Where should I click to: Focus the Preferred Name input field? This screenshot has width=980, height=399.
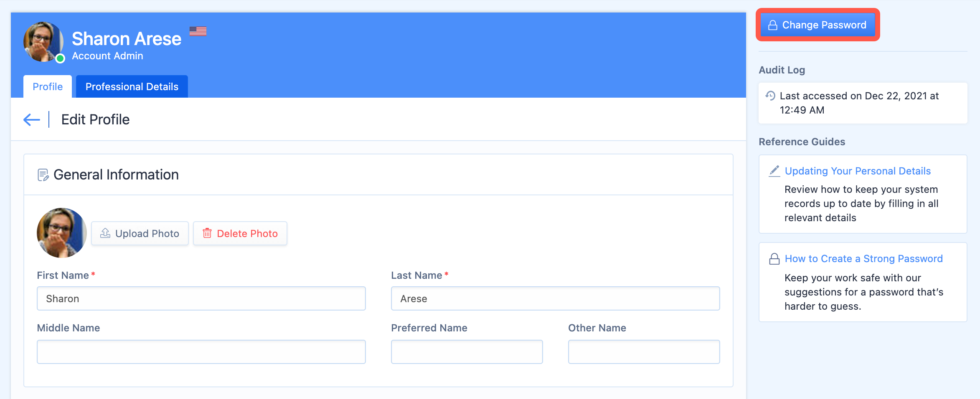(x=467, y=352)
